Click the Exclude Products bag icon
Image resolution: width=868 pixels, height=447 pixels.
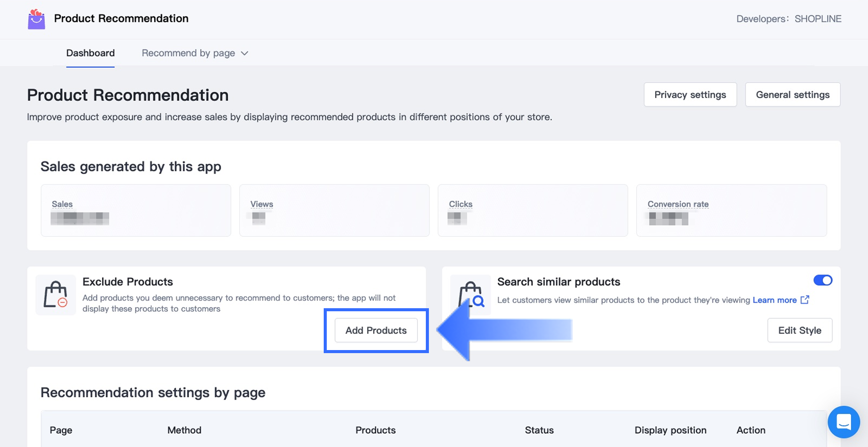[56, 295]
